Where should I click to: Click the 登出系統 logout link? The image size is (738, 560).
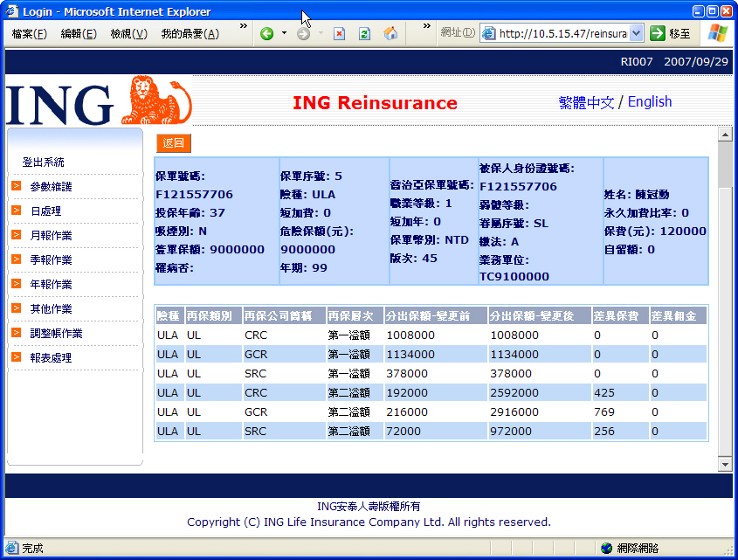(x=44, y=162)
